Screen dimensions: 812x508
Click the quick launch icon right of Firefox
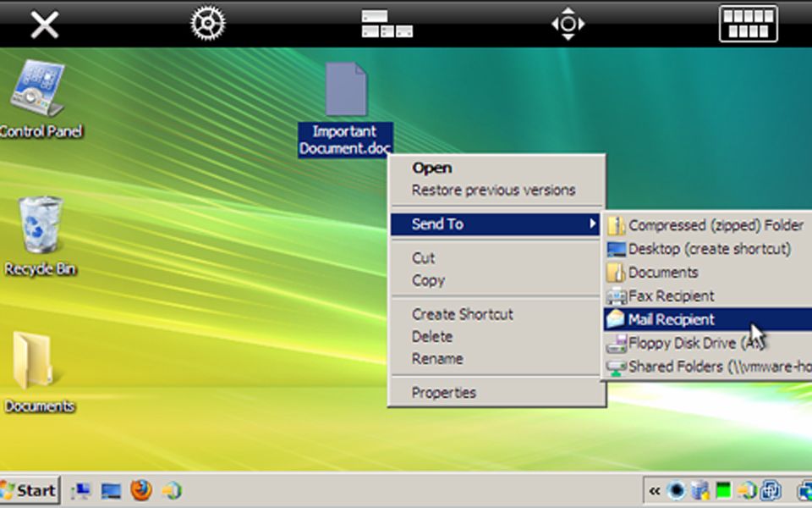(172, 490)
